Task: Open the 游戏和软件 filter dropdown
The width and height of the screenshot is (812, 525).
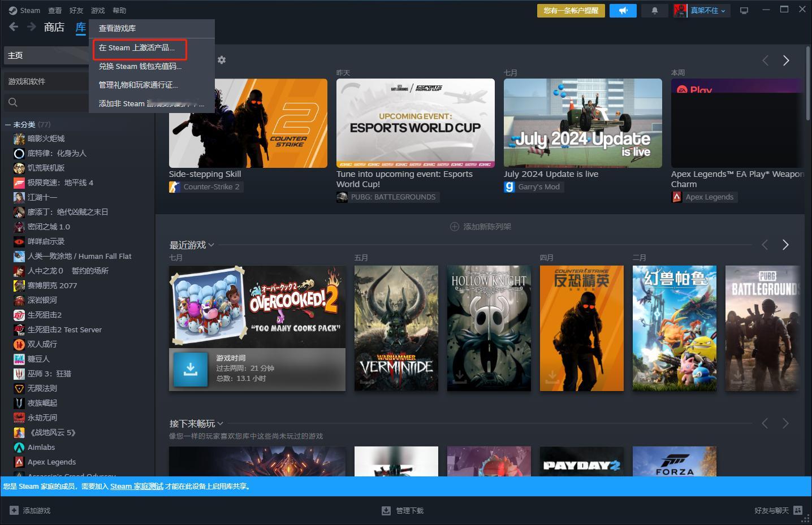Action: tap(46, 81)
